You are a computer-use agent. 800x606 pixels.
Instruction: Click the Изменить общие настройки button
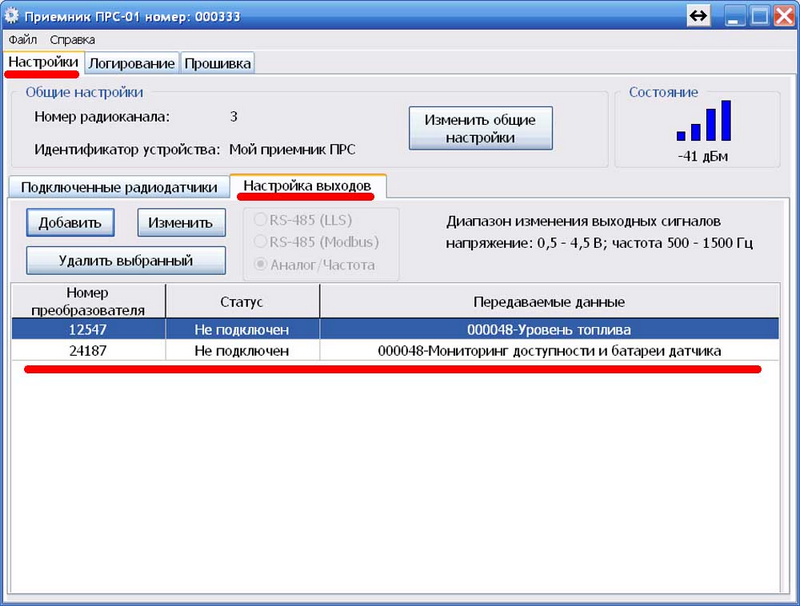click(x=481, y=129)
